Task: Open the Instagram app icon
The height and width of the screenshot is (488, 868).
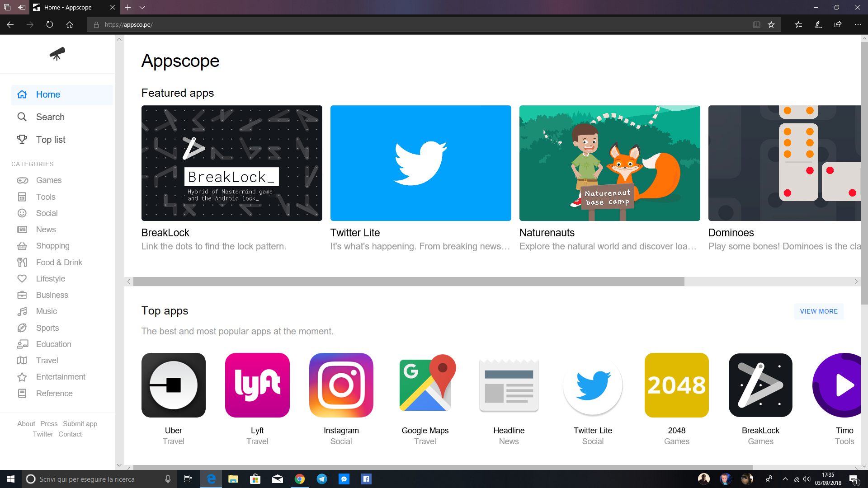Action: pos(341,385)
